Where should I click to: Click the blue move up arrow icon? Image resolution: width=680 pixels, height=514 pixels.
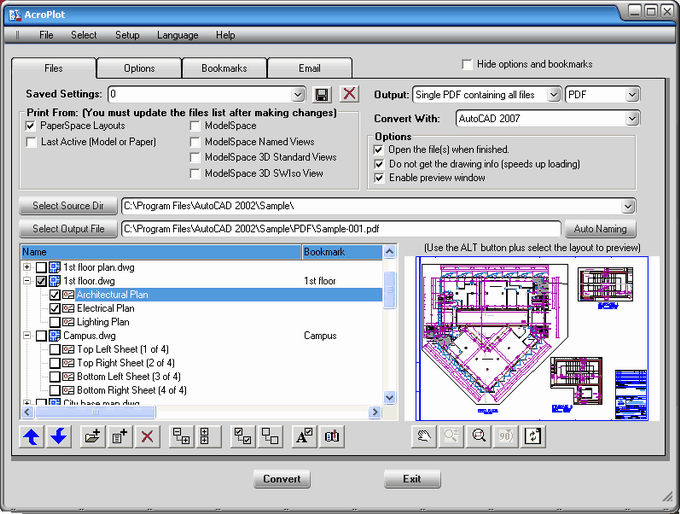click(x=32, y=436)
